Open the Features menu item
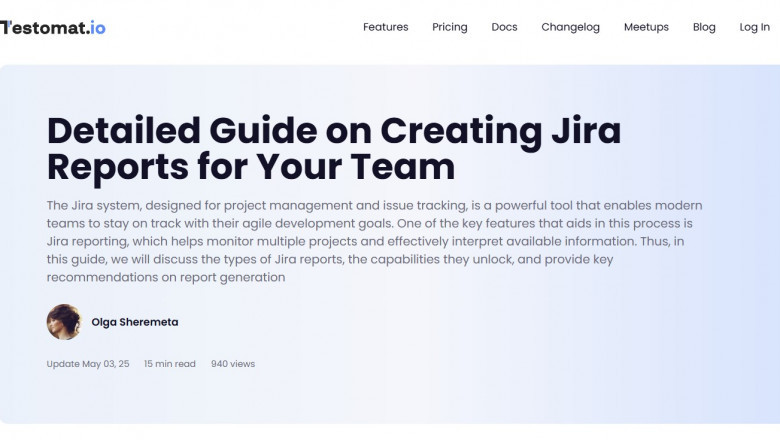The height and width of the screenshot is (440, 780). click(386, 27)
